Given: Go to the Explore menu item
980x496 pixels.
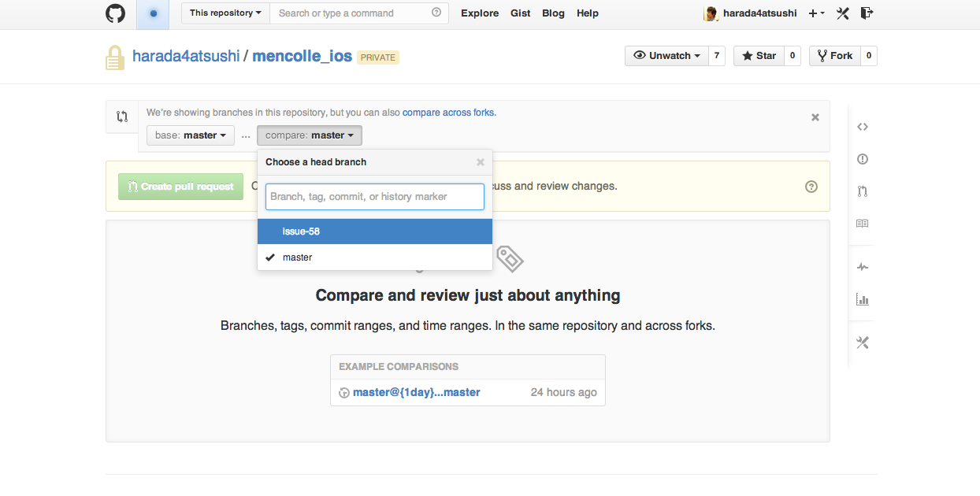Looking at the screenshot, I should (479, 13).
